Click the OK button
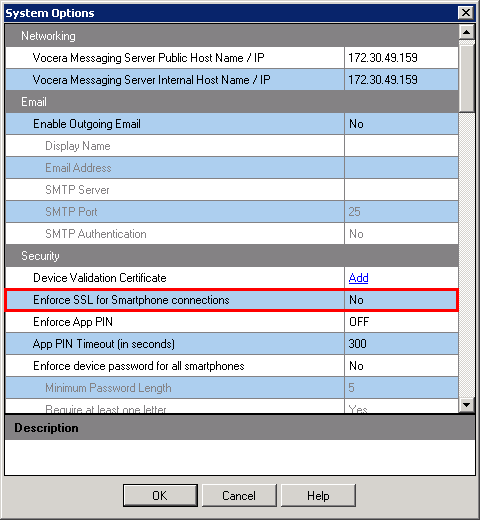Screen dimensions: 480x520 (160, 496)
